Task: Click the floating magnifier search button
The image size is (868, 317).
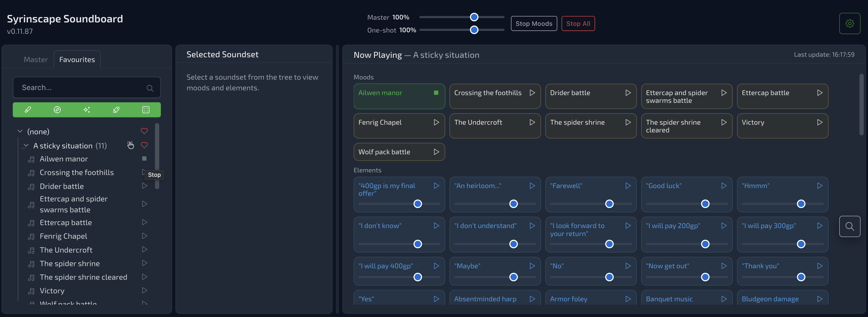Action: pos(849,226)
